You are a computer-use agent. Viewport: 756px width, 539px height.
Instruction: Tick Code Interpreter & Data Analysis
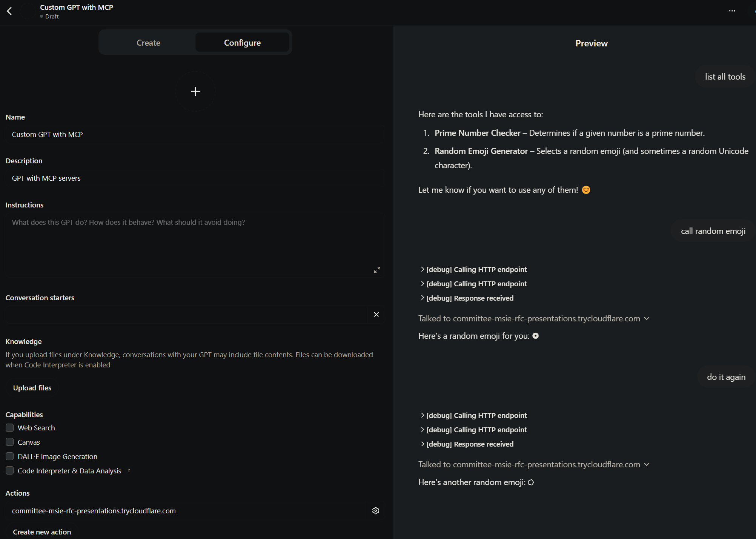pos(10,471)
